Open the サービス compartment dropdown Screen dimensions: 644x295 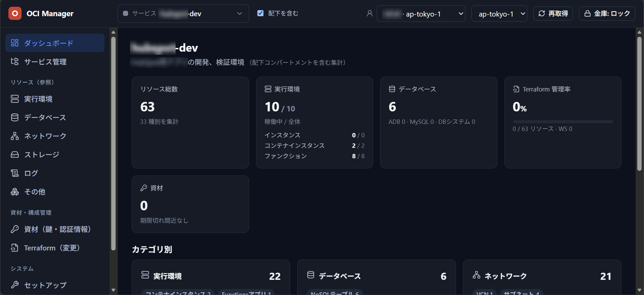pos(183,14)
